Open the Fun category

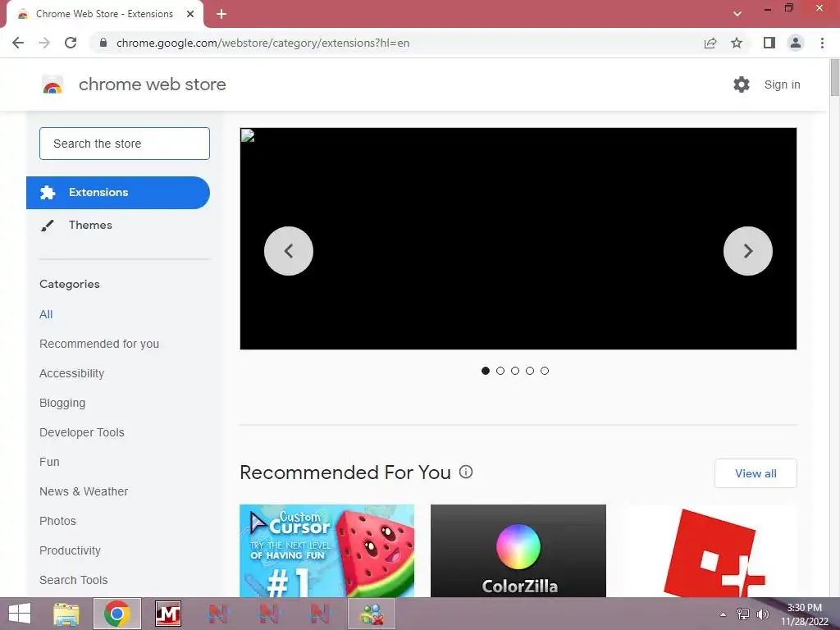click(x=49, y=462)
